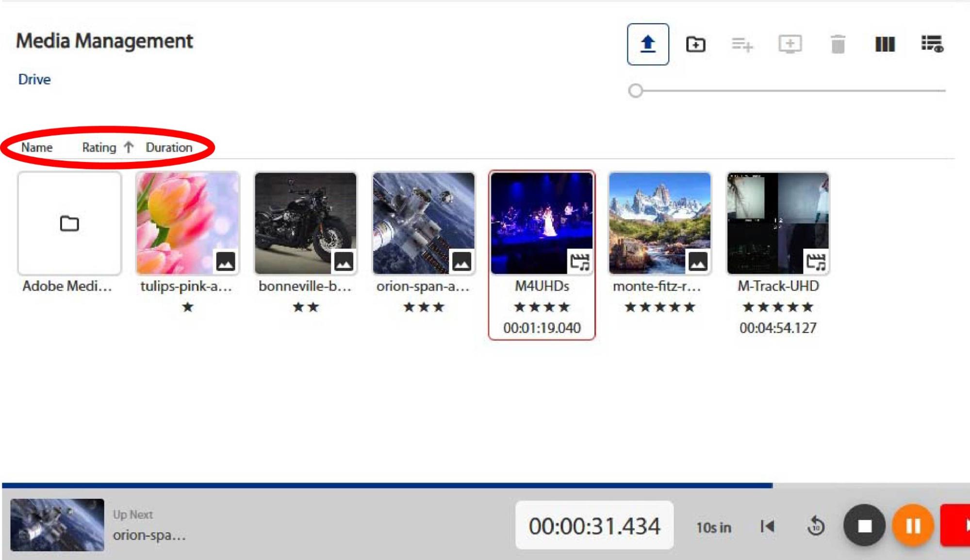
Task: Click the Up Next orion-spa thumbnail
Action: 57,525
